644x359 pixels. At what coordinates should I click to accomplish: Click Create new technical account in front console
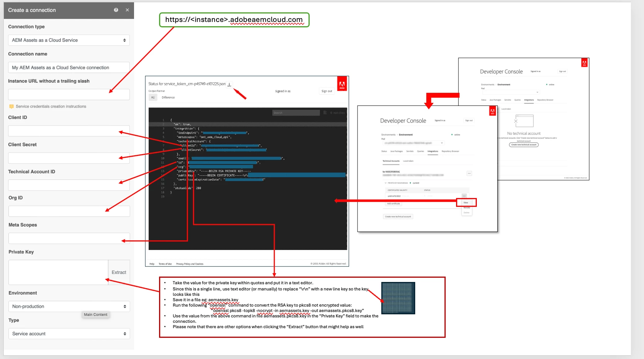398,216
